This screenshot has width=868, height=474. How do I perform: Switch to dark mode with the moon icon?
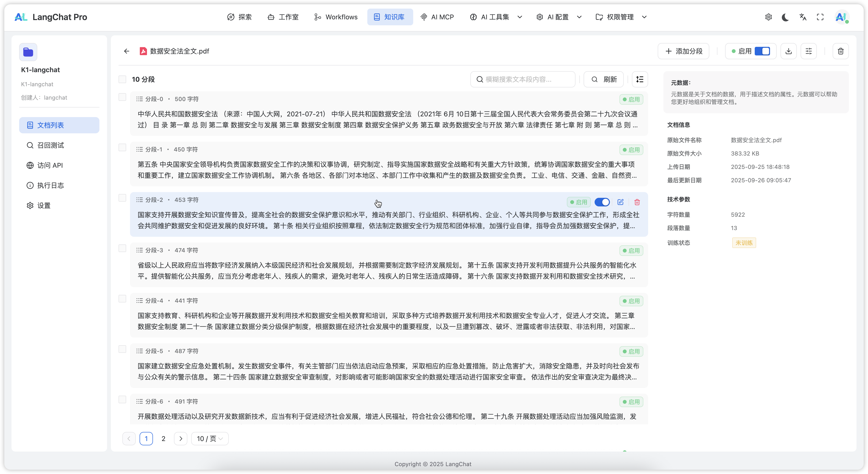click(x=785, y=17)
